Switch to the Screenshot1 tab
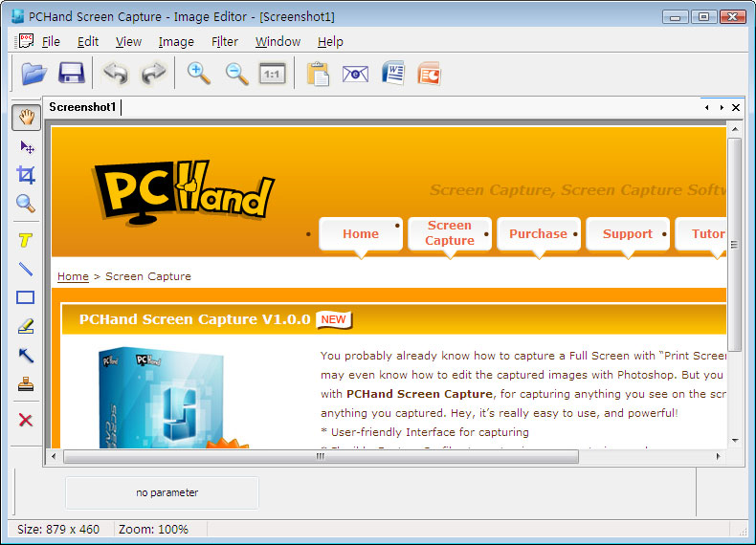The image size is (756, 545). click(x=82, y=107)
